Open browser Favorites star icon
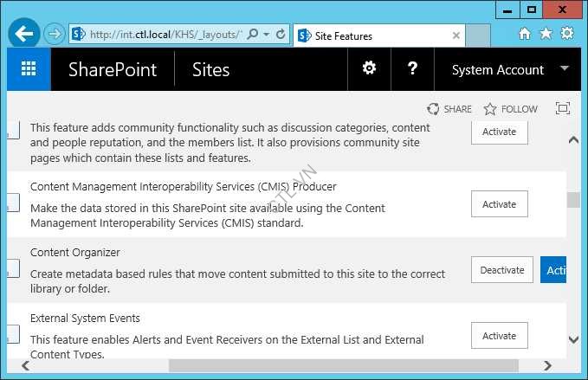 pos(546,34)
